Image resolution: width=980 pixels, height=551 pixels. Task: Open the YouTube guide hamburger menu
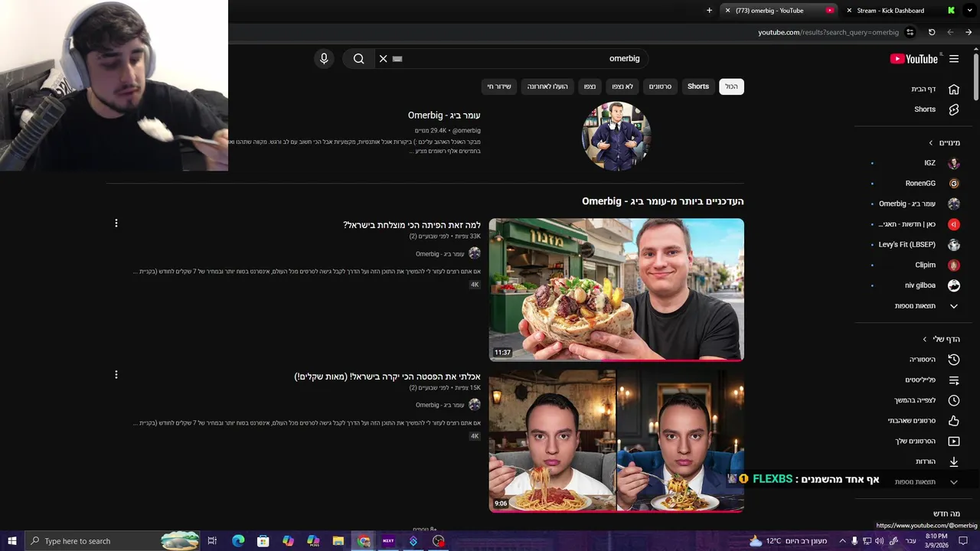pos(954,59)
